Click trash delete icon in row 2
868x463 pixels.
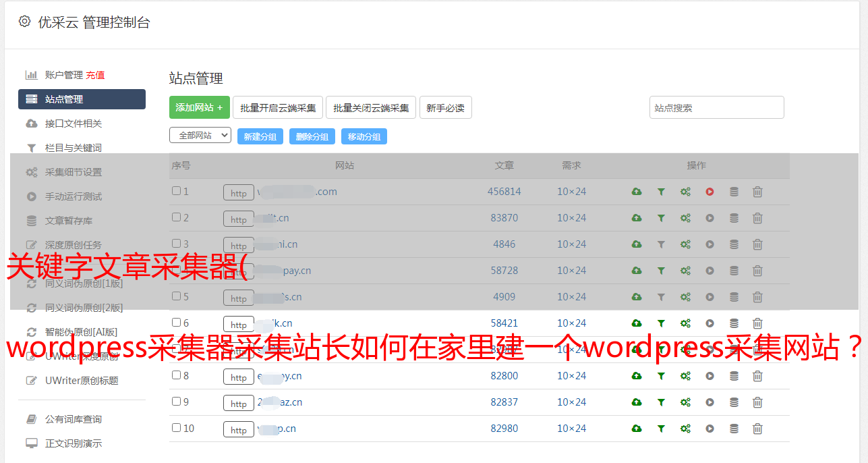pyautogui.click(x=757, y=218)
